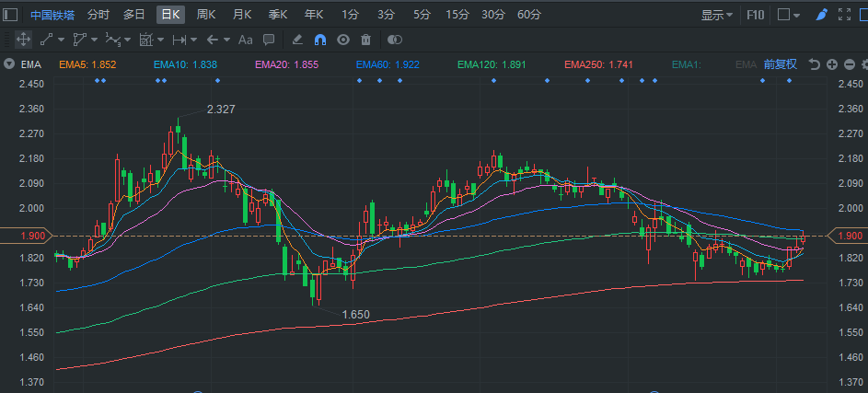Switch to 60分 chart interval
Screen dimensions: 868x393
(x=528, y=15)
